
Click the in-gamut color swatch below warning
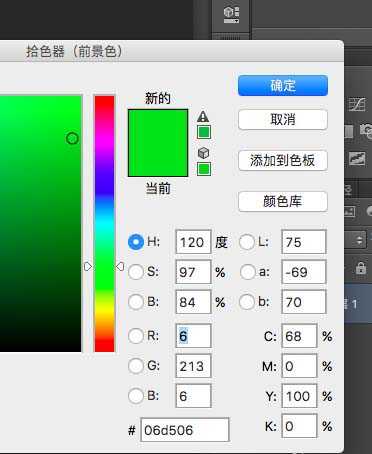click(x=204, y=132)
